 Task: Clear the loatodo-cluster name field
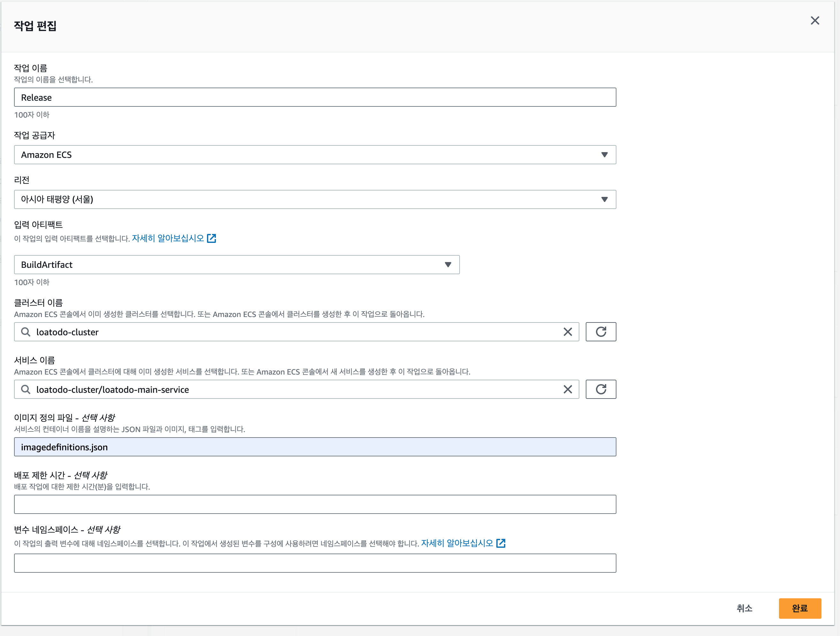[x=567, y=332]
